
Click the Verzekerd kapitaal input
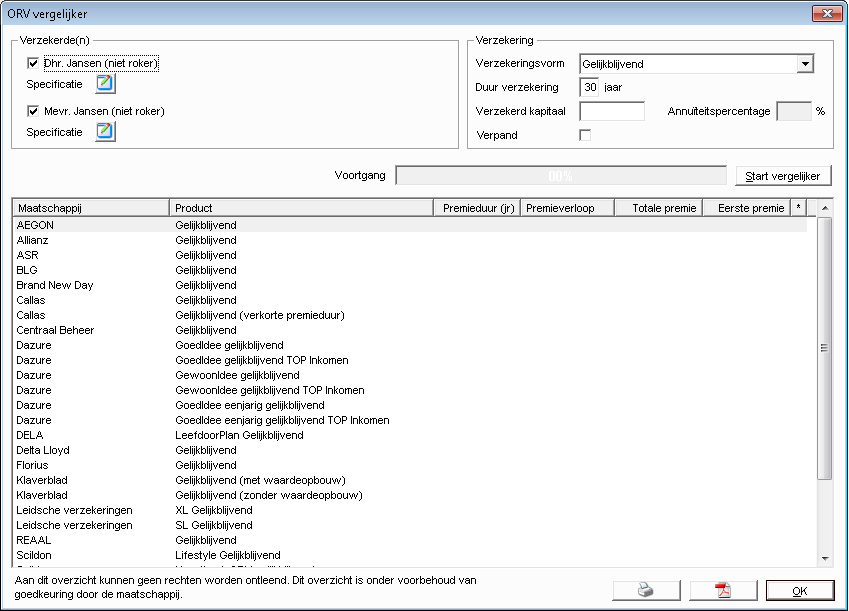[x=612, y=111]
